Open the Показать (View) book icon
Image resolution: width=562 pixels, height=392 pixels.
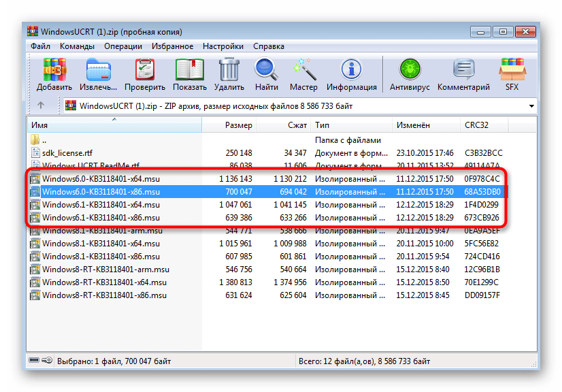(190, 69)
